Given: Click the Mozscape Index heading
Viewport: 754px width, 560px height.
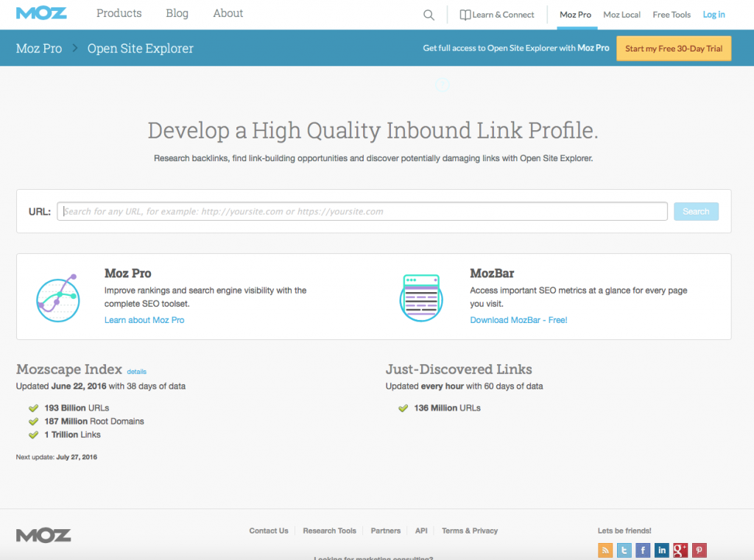Looking at the screenshot, I should click(x=69, y=369).
